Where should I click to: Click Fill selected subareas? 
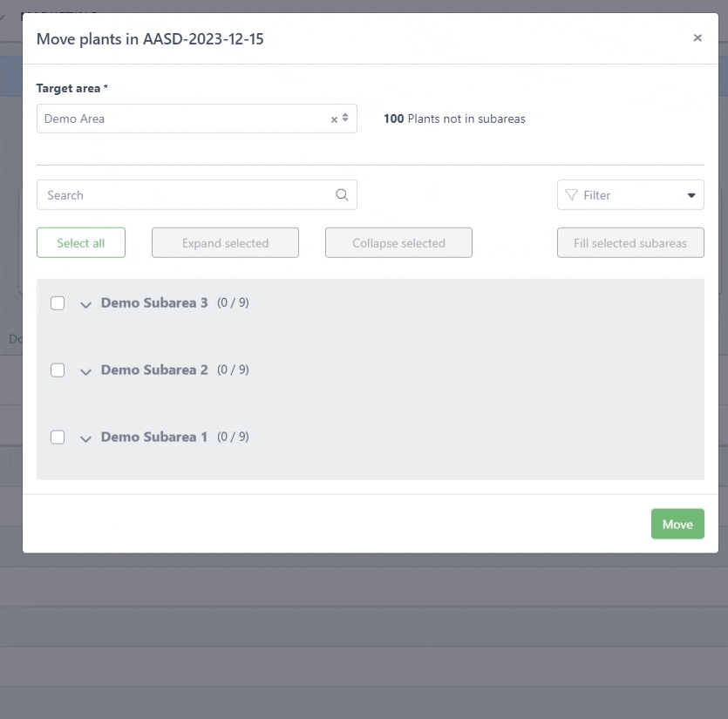pos(630,243)
